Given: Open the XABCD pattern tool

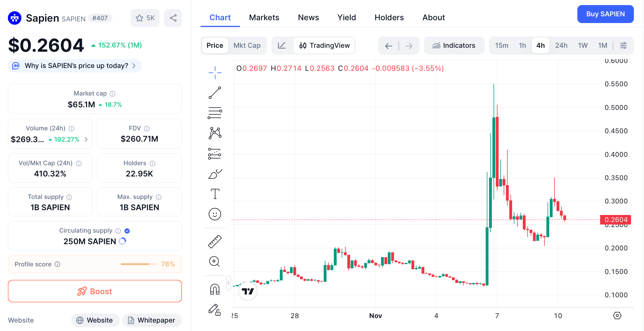Looking at the screenshot, I should coord(215,133).
